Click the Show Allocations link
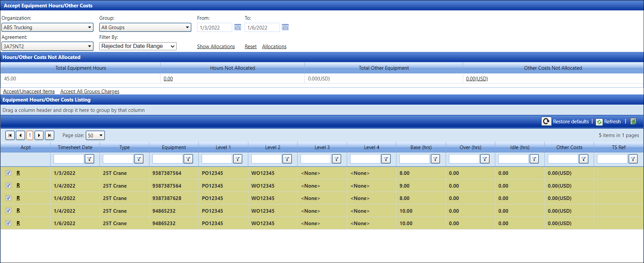This screenshot has width=644, height=263. point(216,47)
